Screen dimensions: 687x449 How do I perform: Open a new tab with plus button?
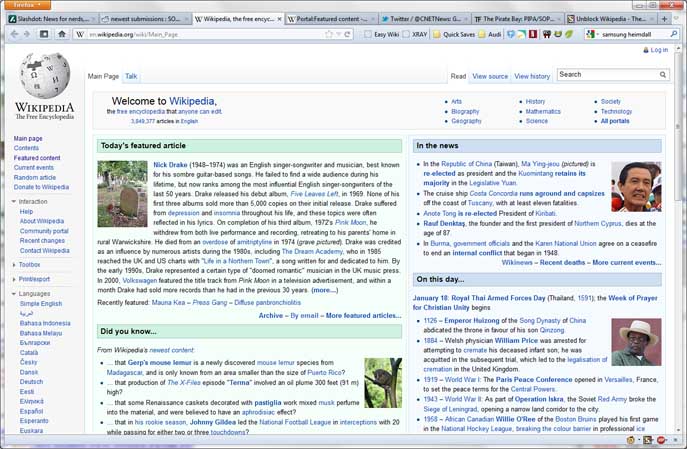pos(664,19)
